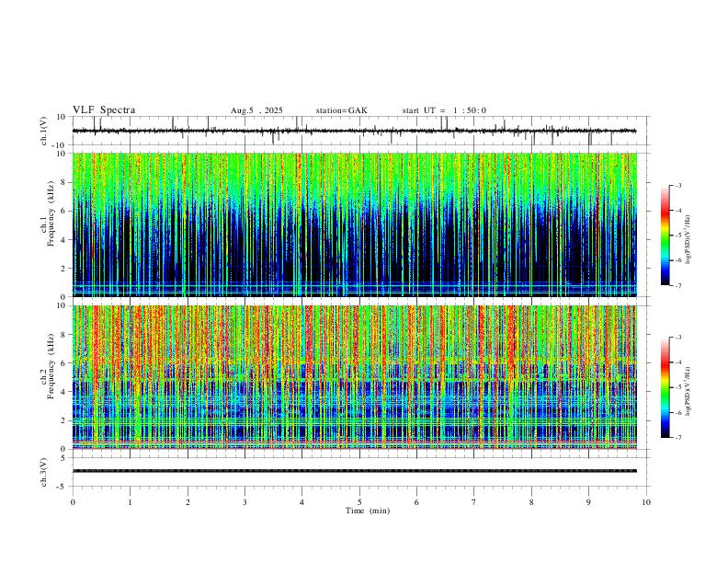Click the "6" kHz tick on ch.1 frequency axis

(x=63, y=212)
